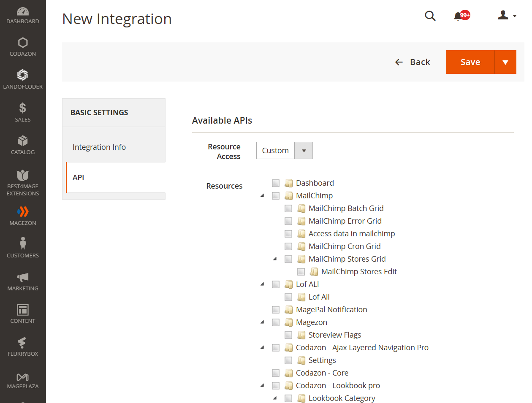532x403 pixels.
Task: Check the Codazon - Core checkbox
Action: (276, 373)
